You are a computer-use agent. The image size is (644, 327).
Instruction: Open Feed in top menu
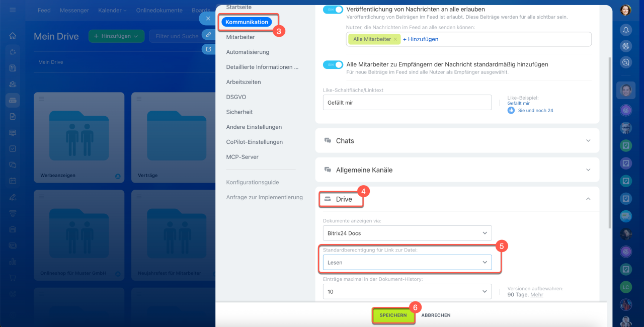(x=44, y=10)
